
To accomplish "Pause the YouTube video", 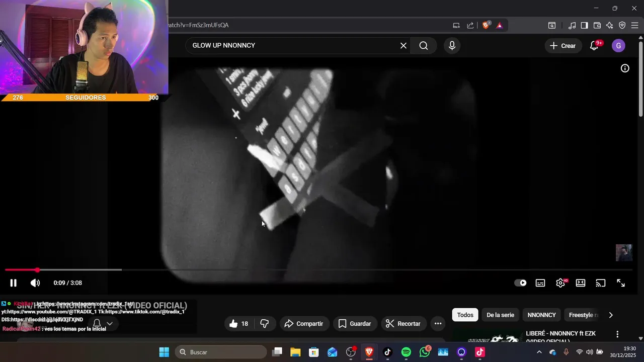I will coord(13,283).
